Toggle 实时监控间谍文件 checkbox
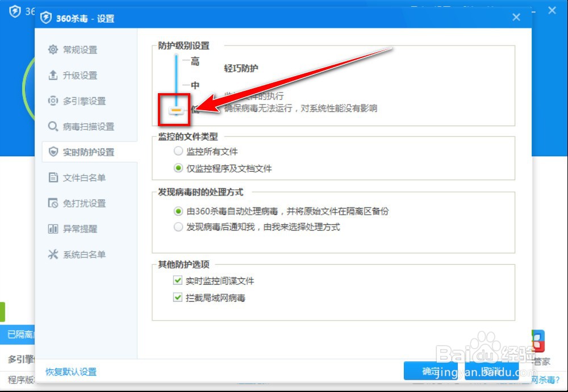Screen dimensions: 568x392 point(177,281)
